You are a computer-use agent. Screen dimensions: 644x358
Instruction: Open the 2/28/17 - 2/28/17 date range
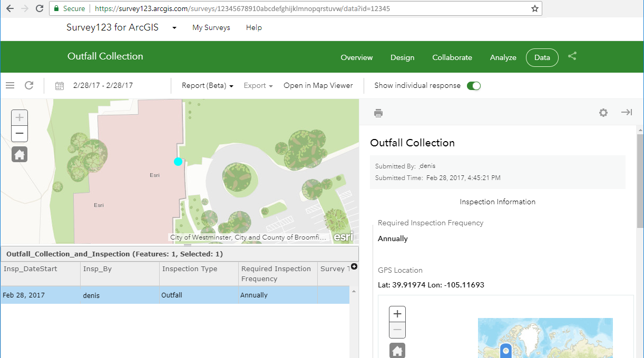[x=103, y=85]
